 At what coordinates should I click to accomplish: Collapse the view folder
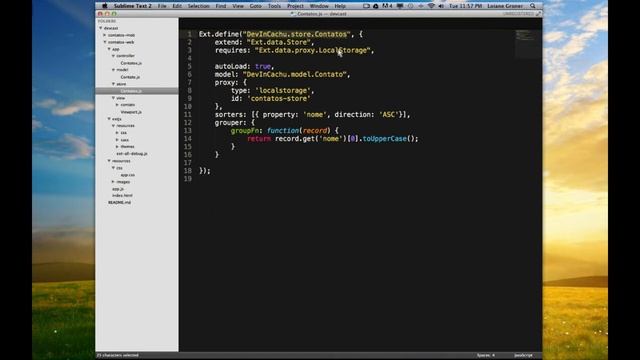[x=113, y=98]
